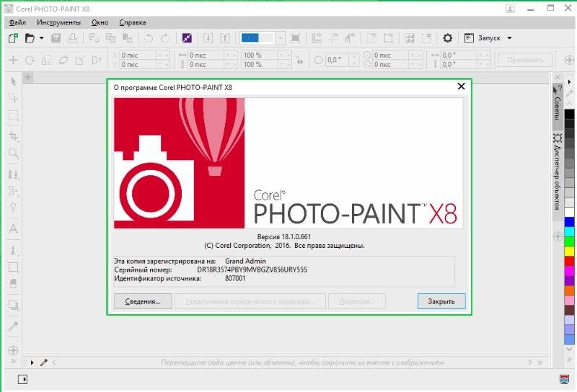The width and height of the screenshot is (577, 392).
Task: Click the Закрыть button in About dialog
Action: click(x=441, y=301)
